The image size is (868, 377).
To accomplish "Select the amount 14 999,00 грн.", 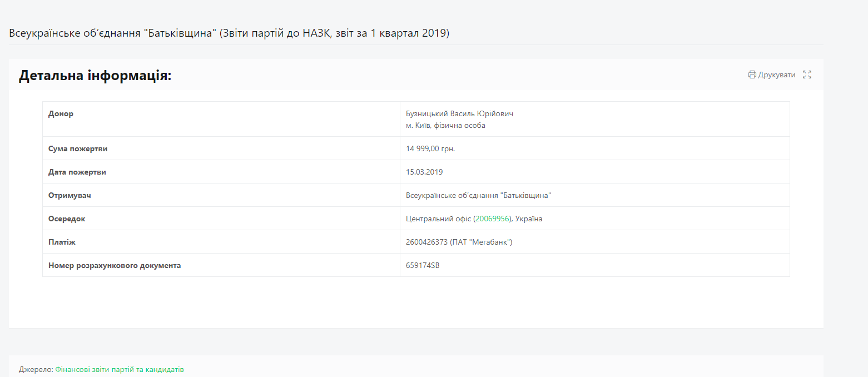I will 431,149.
